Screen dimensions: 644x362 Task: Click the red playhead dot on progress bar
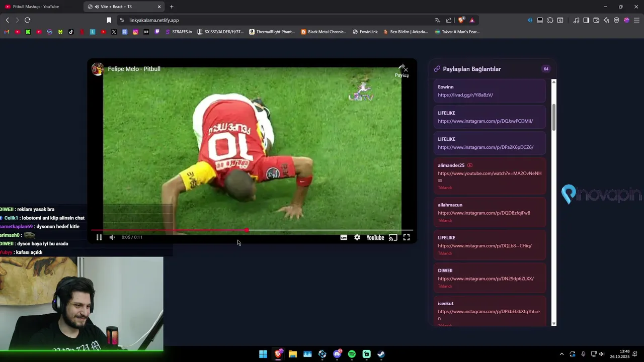coord(247,230)
